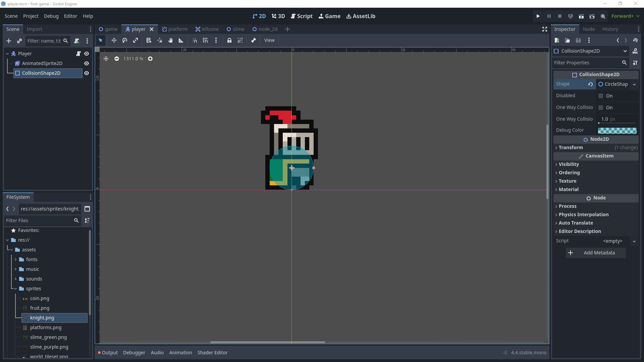The width and height of the screenshot is (644, 362).
Task: Select the Select Mode arrow tool
Action: click(101, 41)
